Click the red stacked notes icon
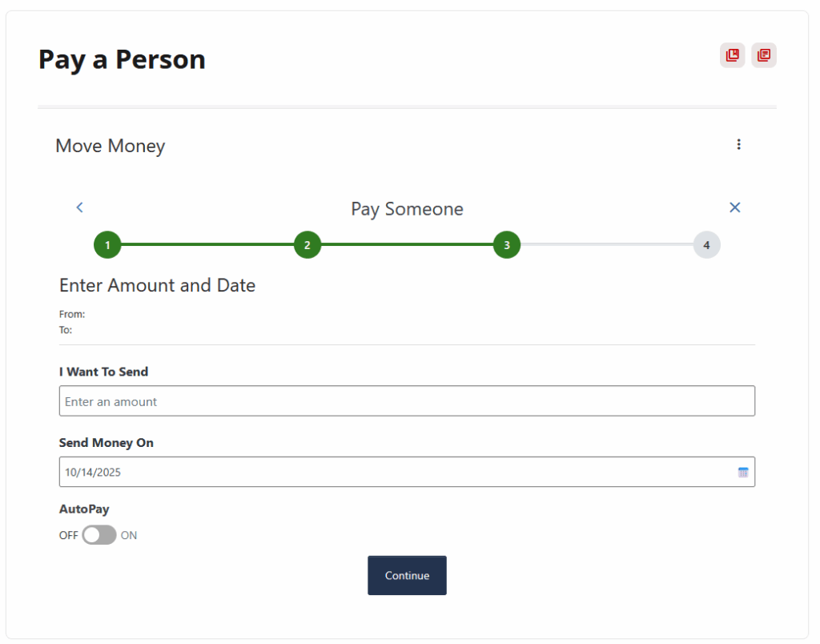 (x=764, y=55)
